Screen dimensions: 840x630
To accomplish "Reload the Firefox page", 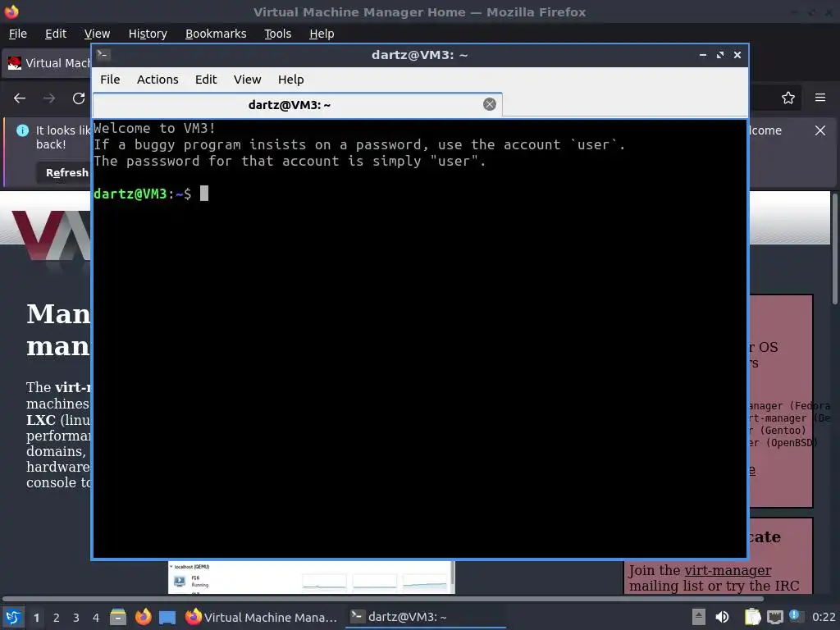I will click(x=79, y=98).
